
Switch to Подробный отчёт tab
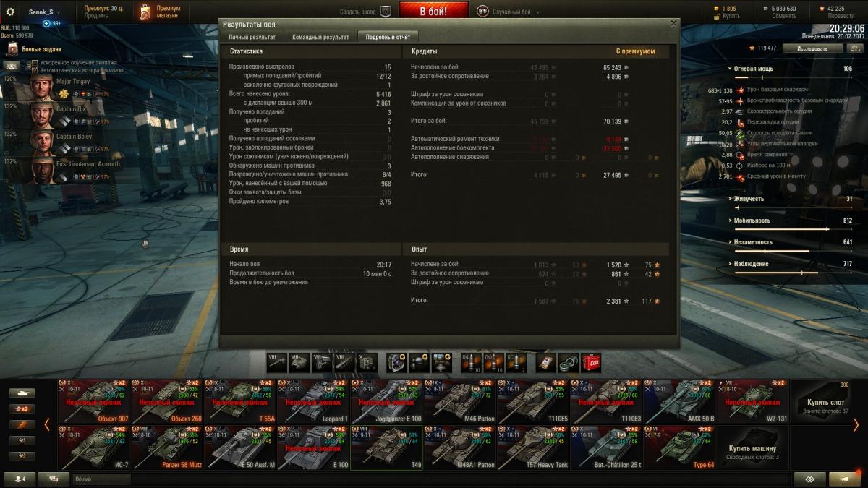click(x=388, y=37)
